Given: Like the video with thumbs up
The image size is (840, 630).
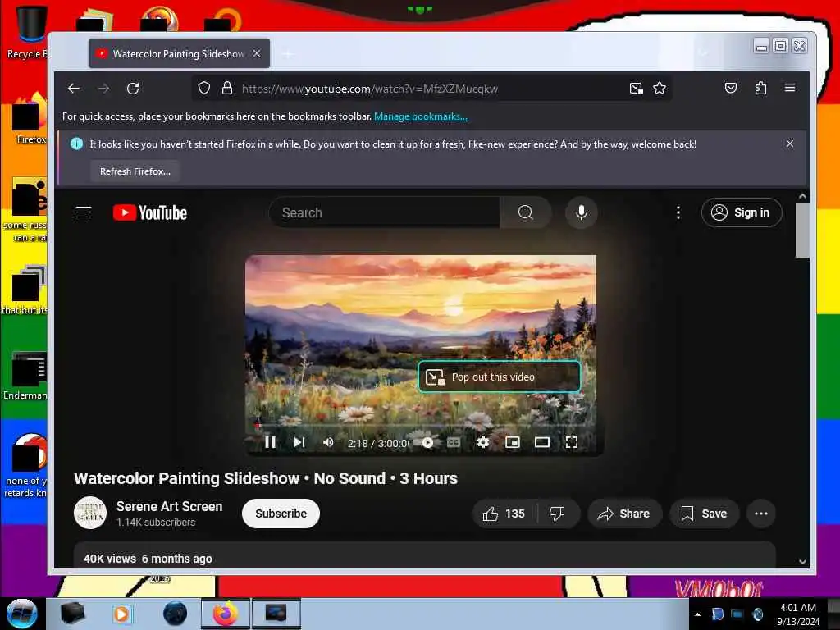Looking at the screenshot, I should pyautogui.click(x=504, y=514).
